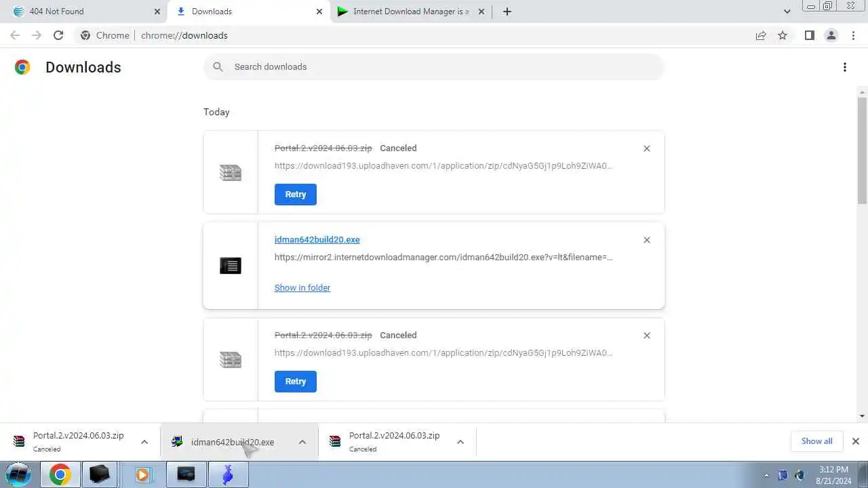868x488 pixels.
Task: Share this page icon
Action: pos(761,35)
